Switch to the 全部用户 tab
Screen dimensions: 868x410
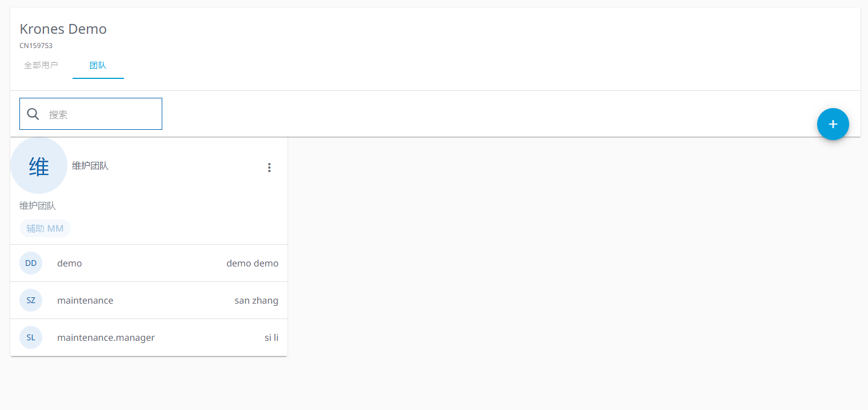[41, 65]
